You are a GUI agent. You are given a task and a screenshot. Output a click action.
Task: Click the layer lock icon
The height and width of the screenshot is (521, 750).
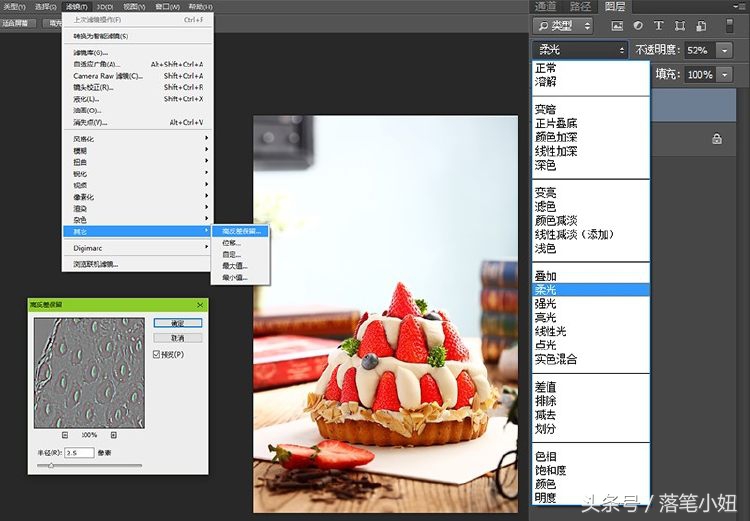(716, 139)
